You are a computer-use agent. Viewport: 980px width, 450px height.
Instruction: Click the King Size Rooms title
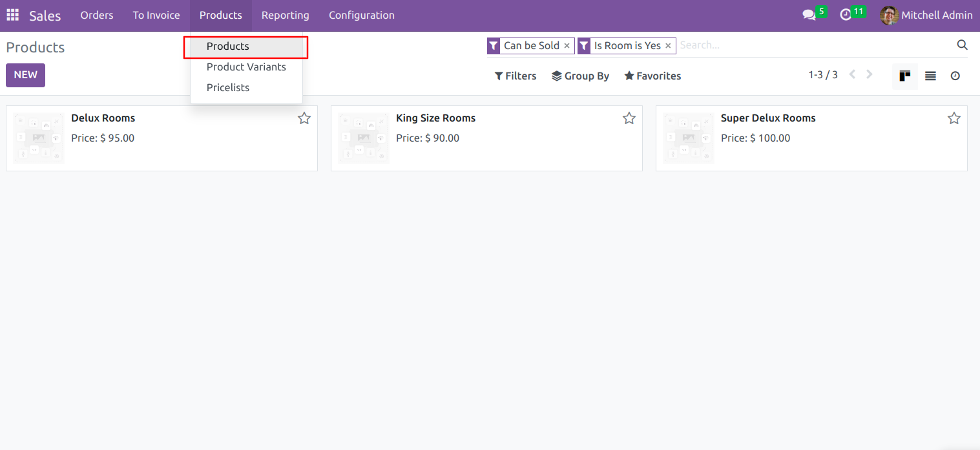point(436,118)
